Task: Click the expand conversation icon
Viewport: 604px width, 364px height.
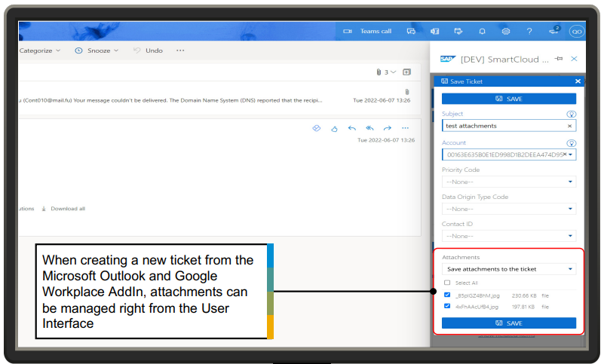Action: (x=406, y=72)
